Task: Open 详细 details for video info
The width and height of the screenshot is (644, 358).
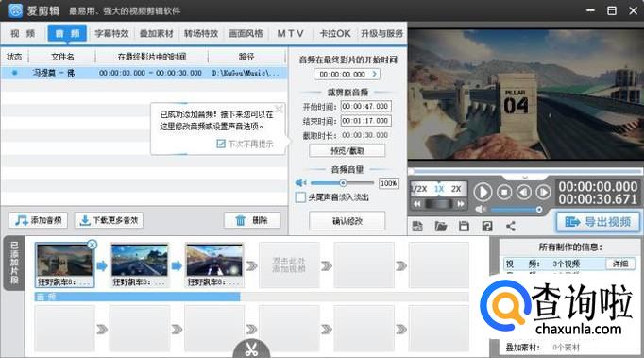Action: pos(620,264)
